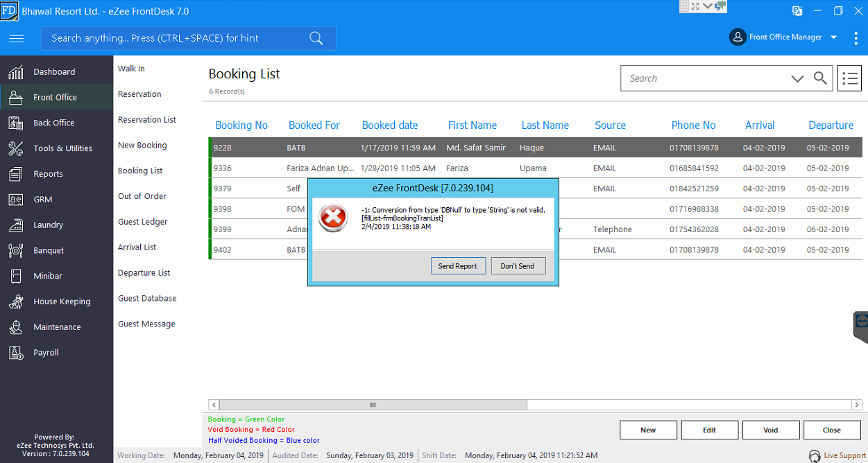Click the user avatar icon

pyautogui.click(x=737, y=37)
